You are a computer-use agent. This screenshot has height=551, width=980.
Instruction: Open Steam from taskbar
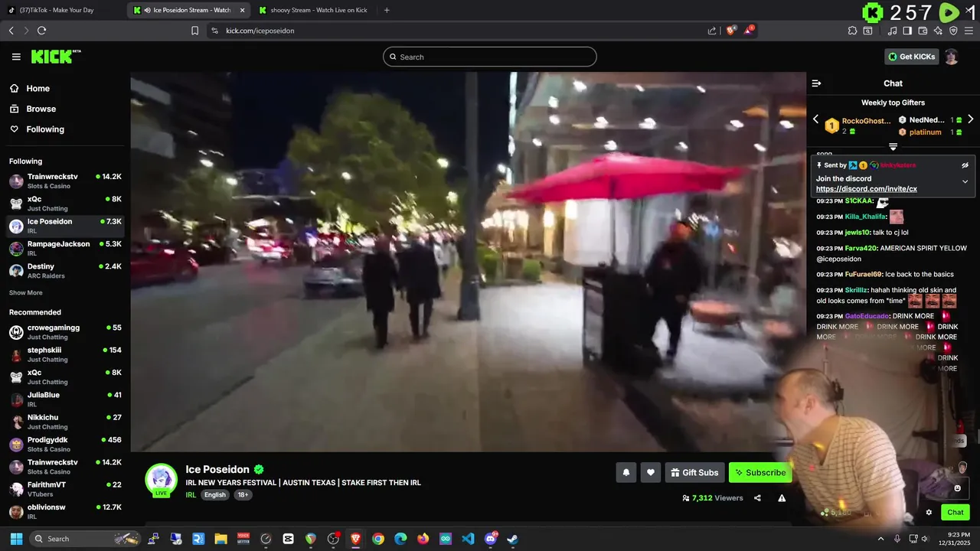click(512, 539)
